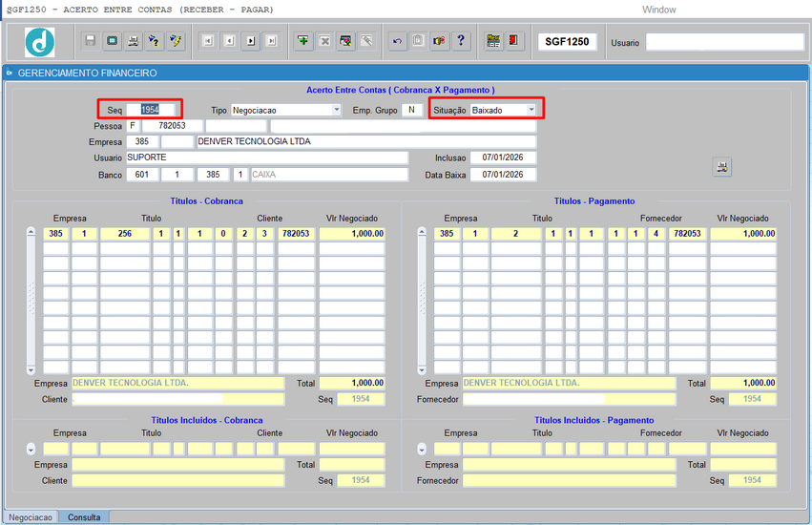Click down arrow of Títulos Incluídos Cobrança list
The width and height of the screenshot is (812, 525).
(31, 449)
